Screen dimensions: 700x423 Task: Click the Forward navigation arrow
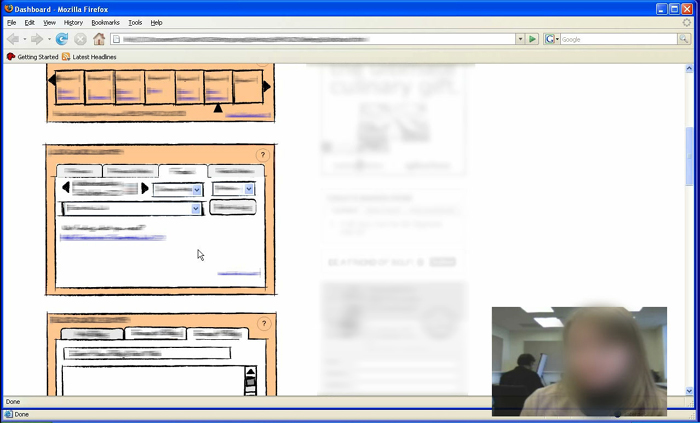click(37, 39)
